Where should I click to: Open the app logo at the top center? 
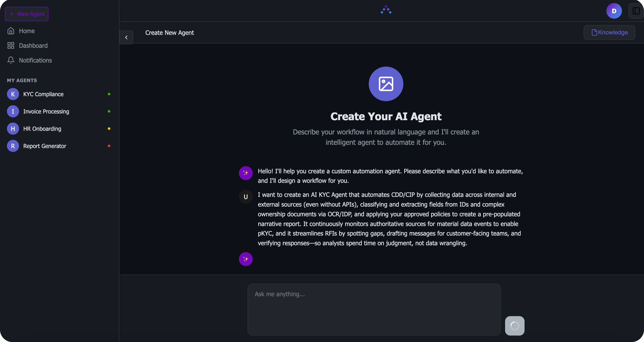pos(386,10)
